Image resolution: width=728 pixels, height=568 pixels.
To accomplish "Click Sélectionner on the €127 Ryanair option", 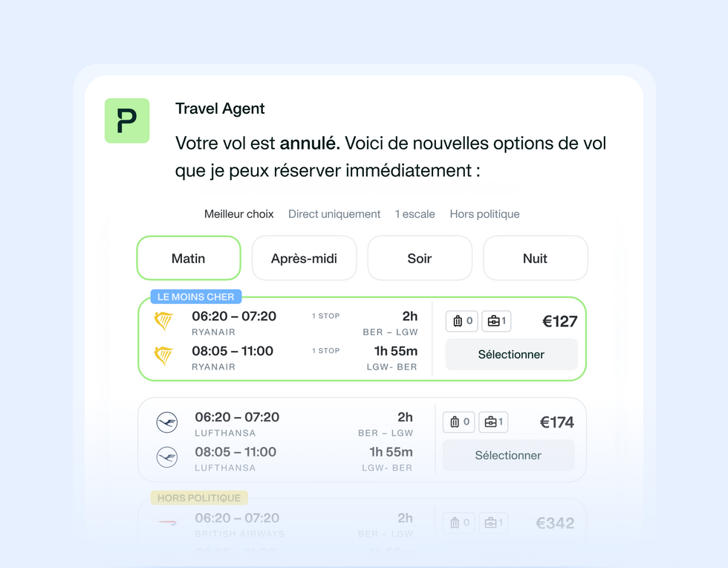I will tap(511, 355).
